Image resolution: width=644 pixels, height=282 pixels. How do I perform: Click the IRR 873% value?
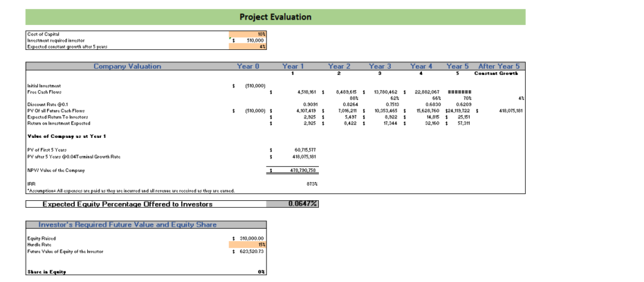pyautogui.click(x=311, y=183)
